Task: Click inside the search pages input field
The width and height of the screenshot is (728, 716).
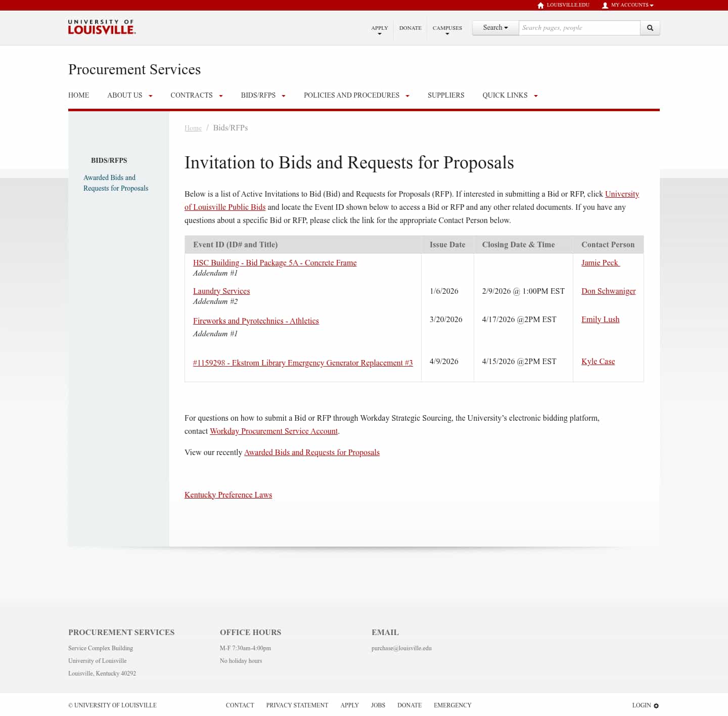Action: pyautogui.click(x=579, y=28)
